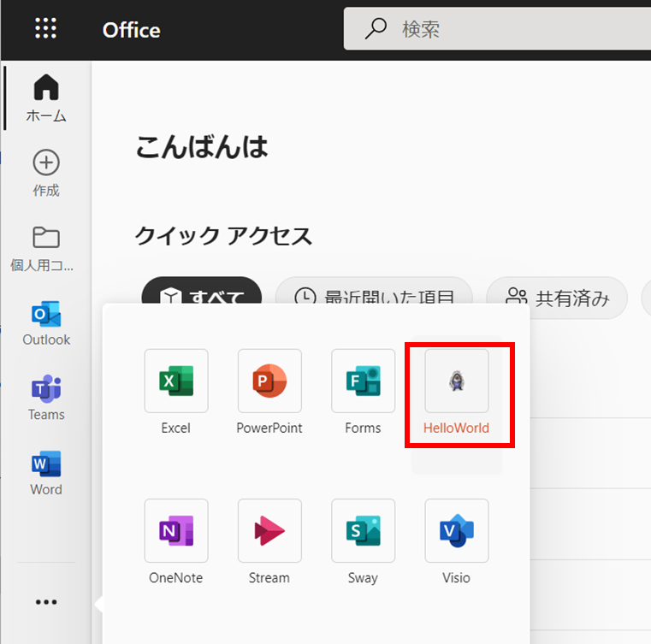Launch Word from the sidebar
The image size is (651, 644).
coord(46,473)
